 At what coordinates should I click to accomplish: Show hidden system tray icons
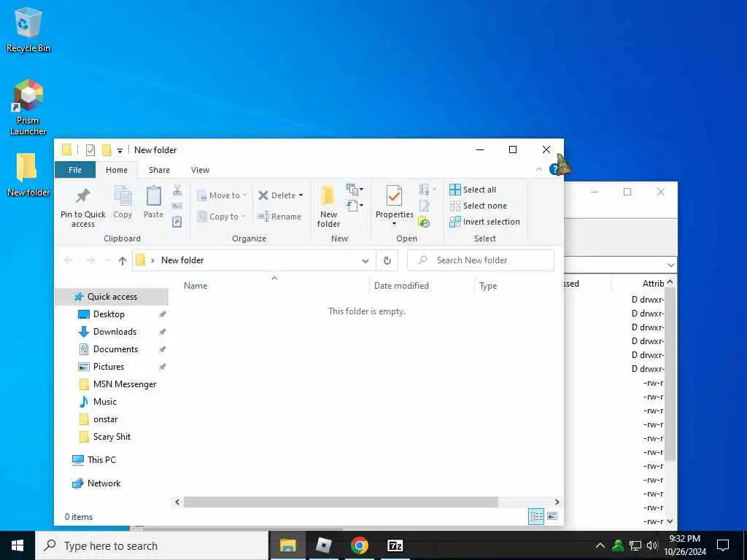coord(600,545)
